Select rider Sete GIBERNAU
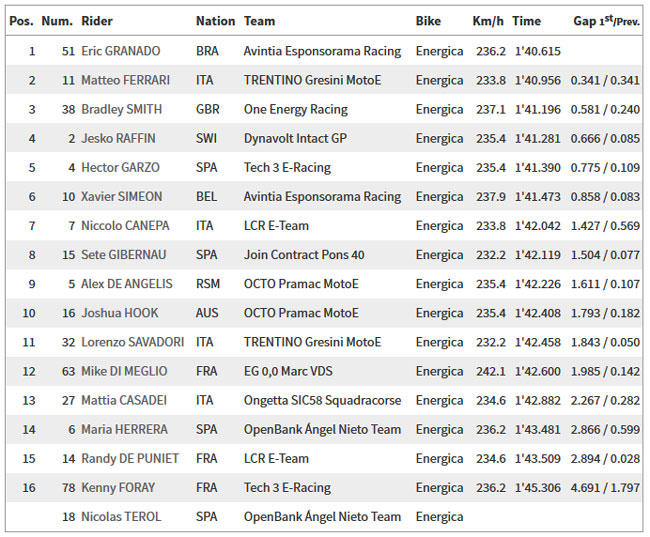Image resolution: width=650 pixels, height=537 pixels. point(124,255)
